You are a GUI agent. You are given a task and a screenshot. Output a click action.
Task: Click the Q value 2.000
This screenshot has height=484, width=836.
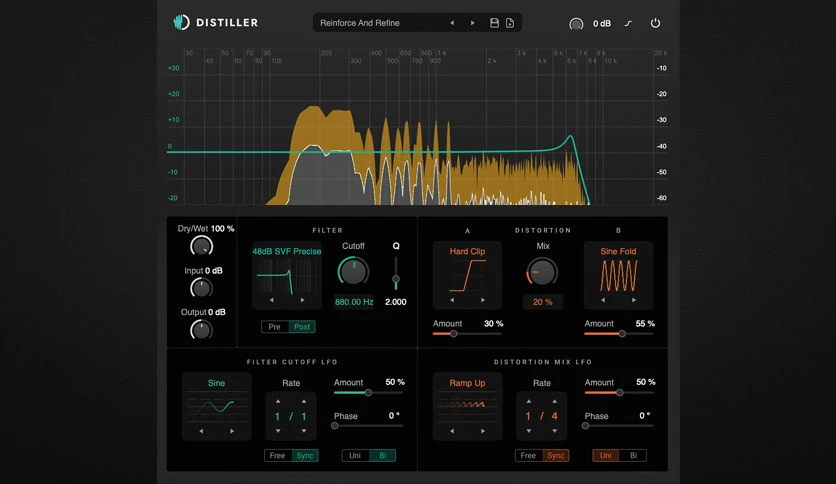point(396,302)
